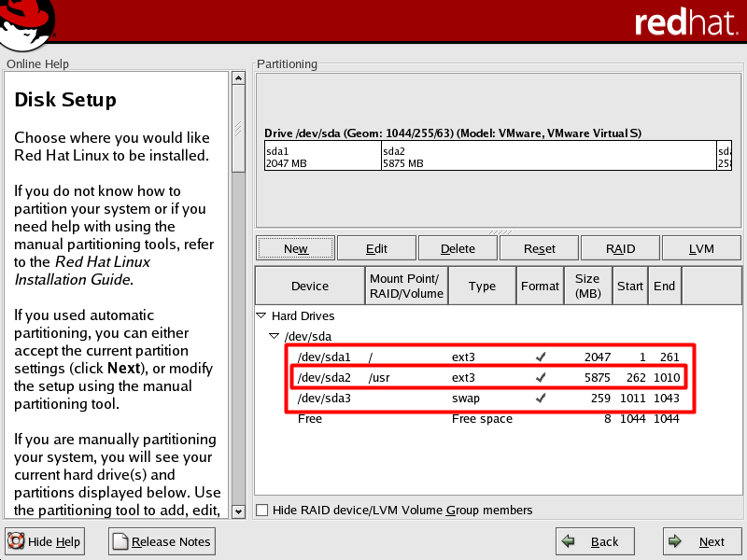This screenshot has width=747, height=560.
Task: Click the '2047' size value in table
Action: tap(598, 357)
